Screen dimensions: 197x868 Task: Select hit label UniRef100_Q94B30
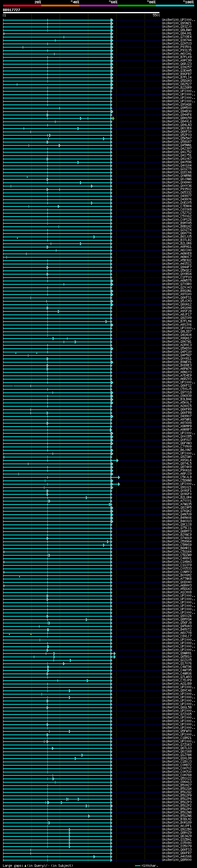[x=177, y=111]
